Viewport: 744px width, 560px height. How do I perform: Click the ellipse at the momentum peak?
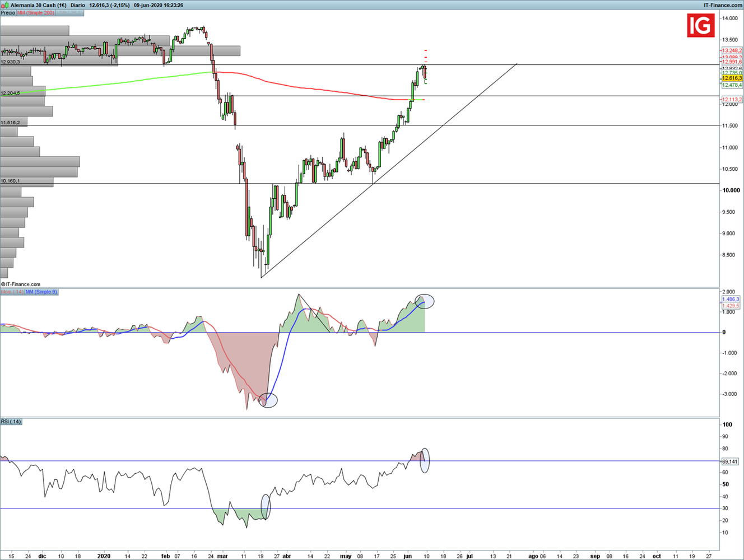[425, 301]
